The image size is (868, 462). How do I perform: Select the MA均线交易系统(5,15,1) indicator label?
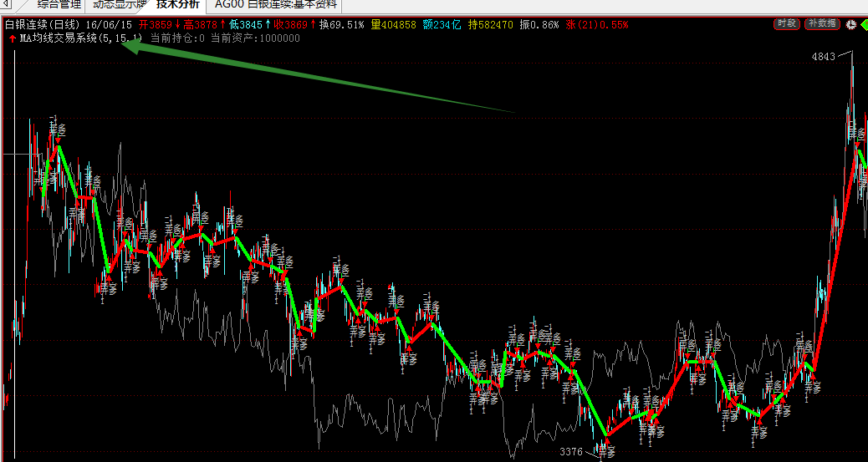click(80, 38)
